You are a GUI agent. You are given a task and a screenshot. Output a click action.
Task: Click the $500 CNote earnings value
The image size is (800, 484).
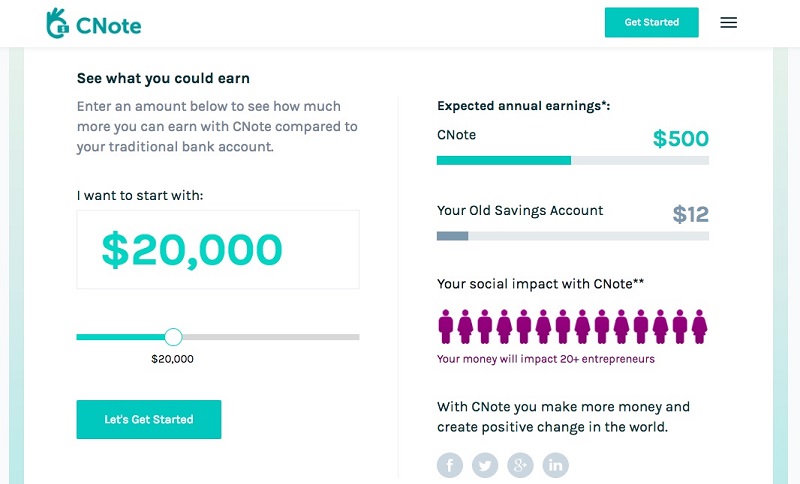click(x=681, y=139)
